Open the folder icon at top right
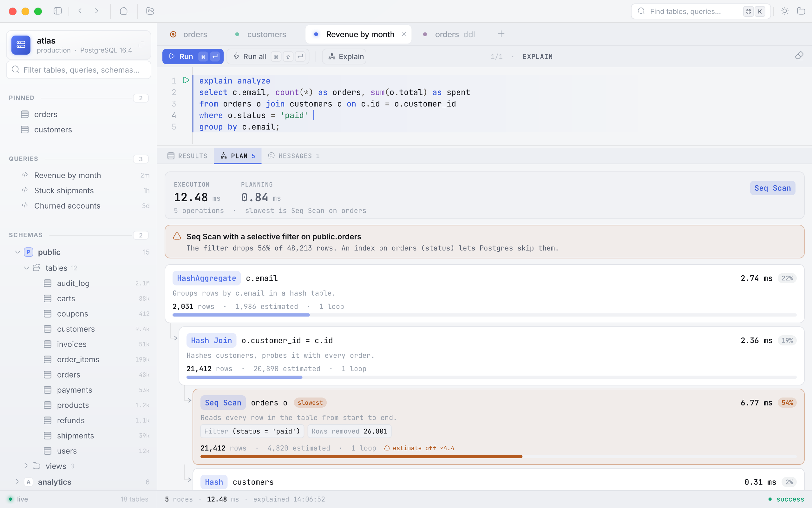The height and width of the screenshot is (508, 812). [x=801, y=11]
